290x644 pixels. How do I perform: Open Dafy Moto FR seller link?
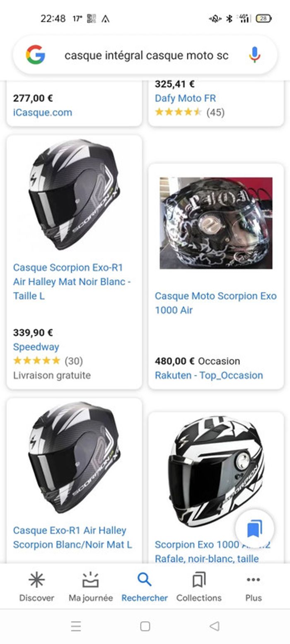(x=185, y=99)
